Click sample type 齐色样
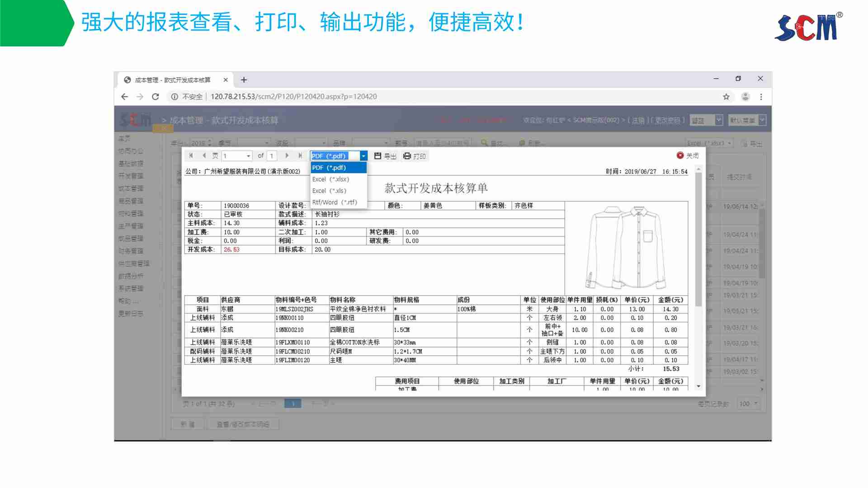The width and height of the screenshot is (868, 488). tap(524, 206)
